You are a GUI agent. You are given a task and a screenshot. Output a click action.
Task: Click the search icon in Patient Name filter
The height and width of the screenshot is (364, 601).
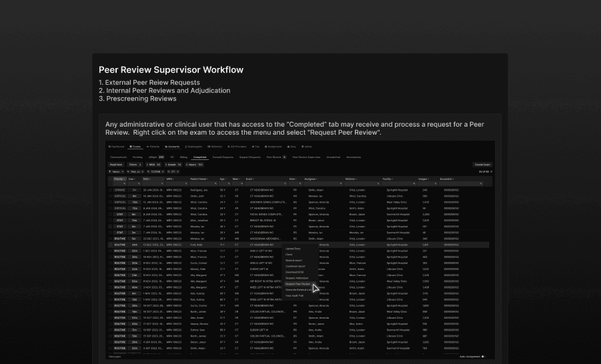tap(216, 183)
